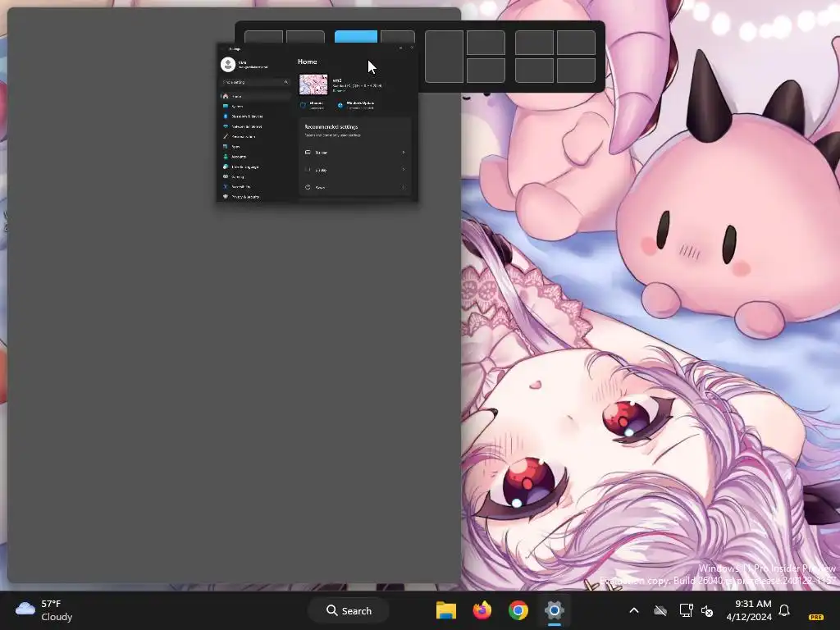
Task: Select bottom-right zone of four-quadrant layout
Action: [576, 71]
